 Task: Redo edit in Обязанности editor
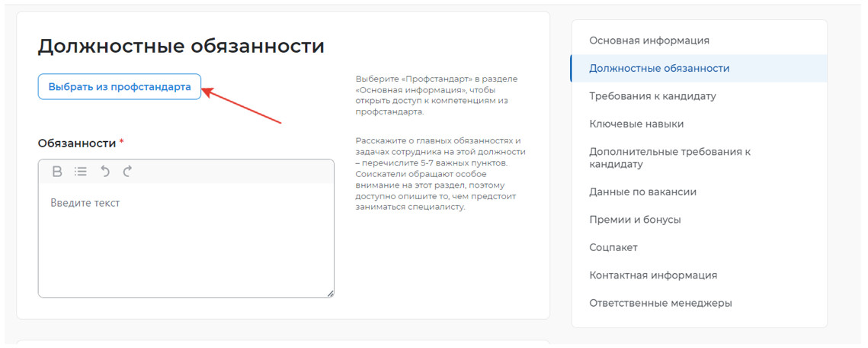click(127, 172)
